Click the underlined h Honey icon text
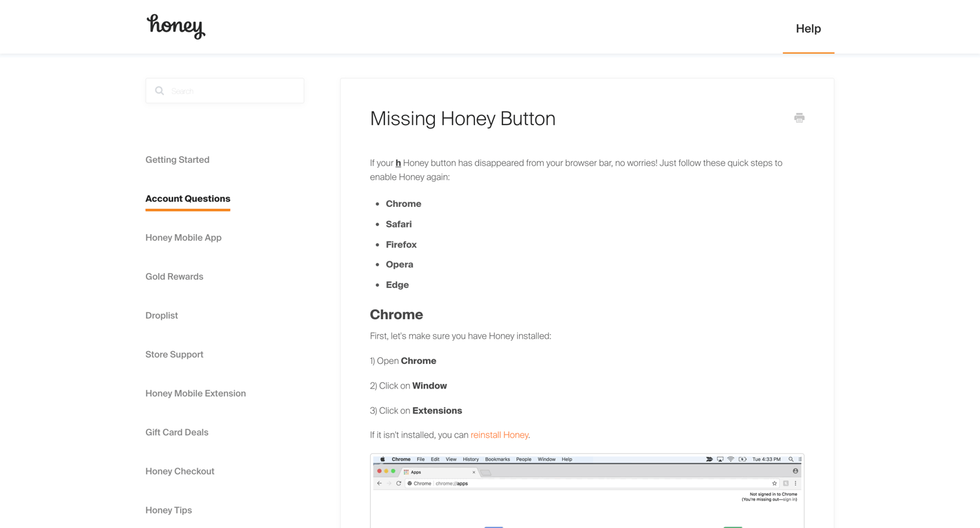Screen dimensions: 980x528 coord(398,163)
